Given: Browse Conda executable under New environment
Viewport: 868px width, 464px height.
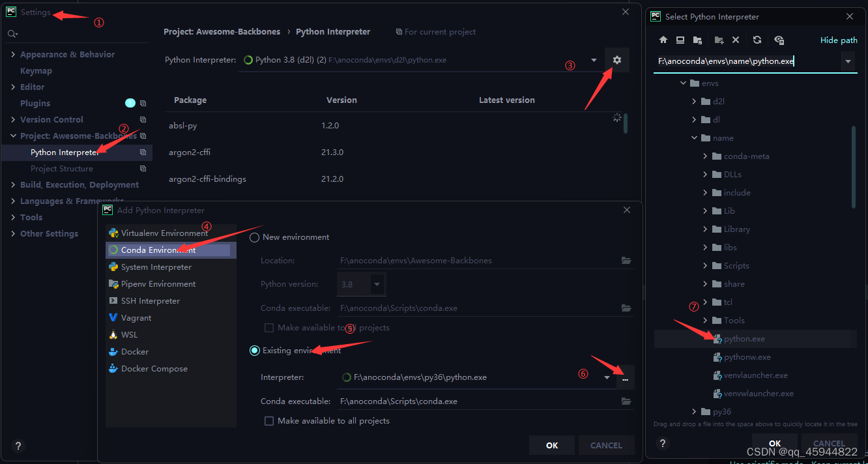Looking at the screenshot, I should pos(626,308).
